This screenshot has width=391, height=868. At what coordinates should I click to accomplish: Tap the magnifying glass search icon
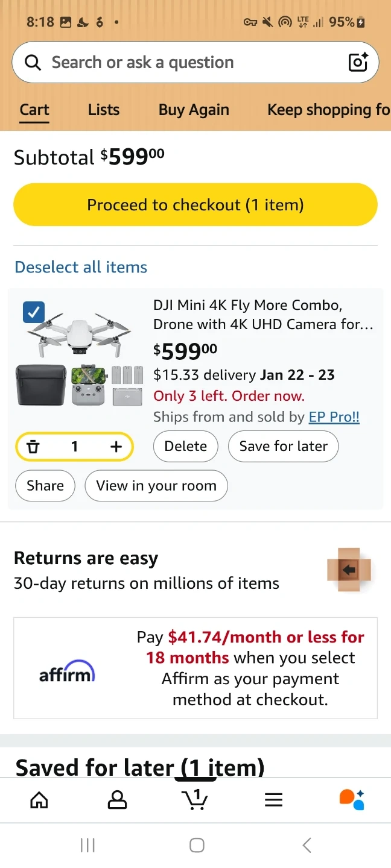pyautogui.click(x=33, y=62)
